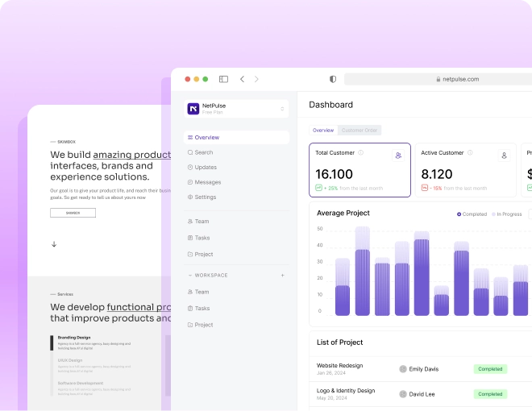The image size is (532, 411).
Task: Switch to the Customer Order tab
Action: pyautogui.click(x=359, y=131)
